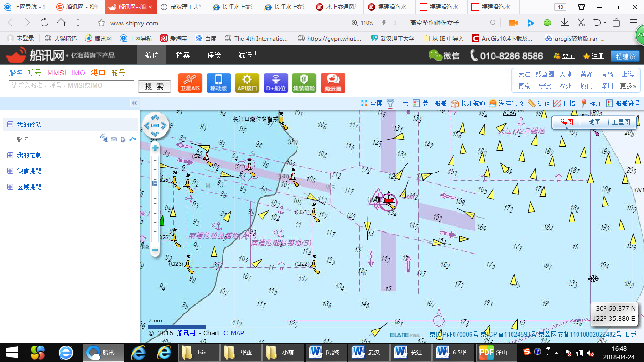Click the satellite dish icon in 船名 row
Image resolution: width=644 pixels, height=362 pixels.
coord(104,139)
